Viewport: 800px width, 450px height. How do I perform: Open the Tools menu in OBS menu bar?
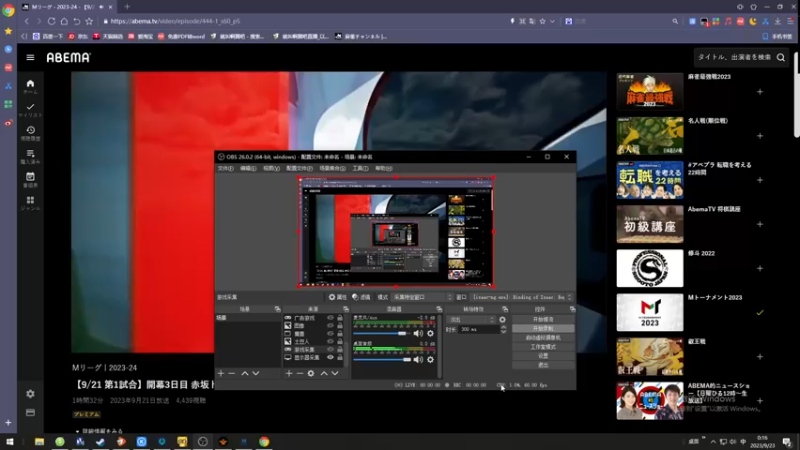pos(360,168)
